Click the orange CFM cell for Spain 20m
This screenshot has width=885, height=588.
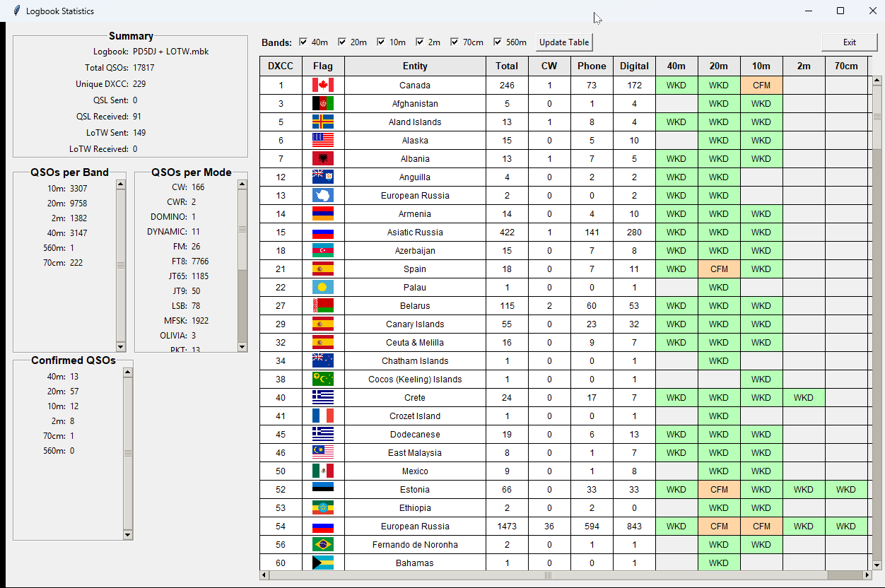pyautogui.click(x=718, y=269)
